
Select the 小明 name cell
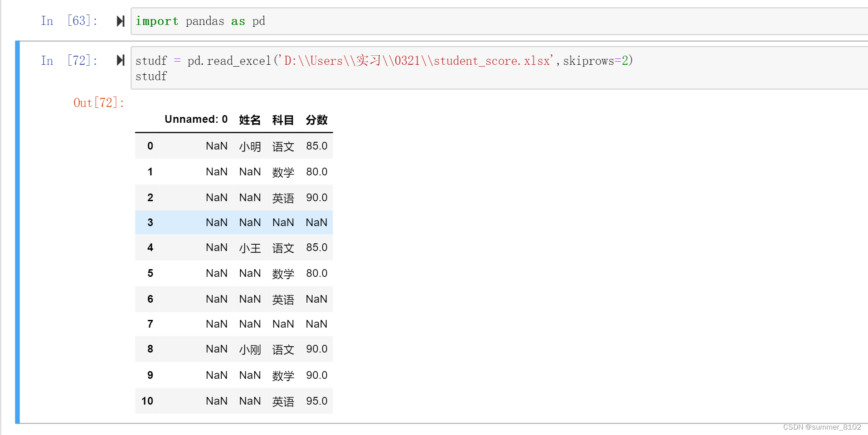point(250,146)
